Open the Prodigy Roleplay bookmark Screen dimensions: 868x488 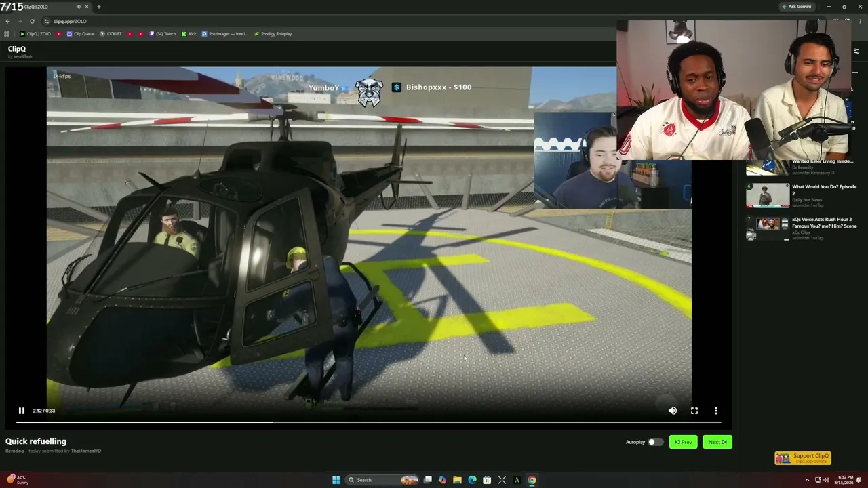273,34
